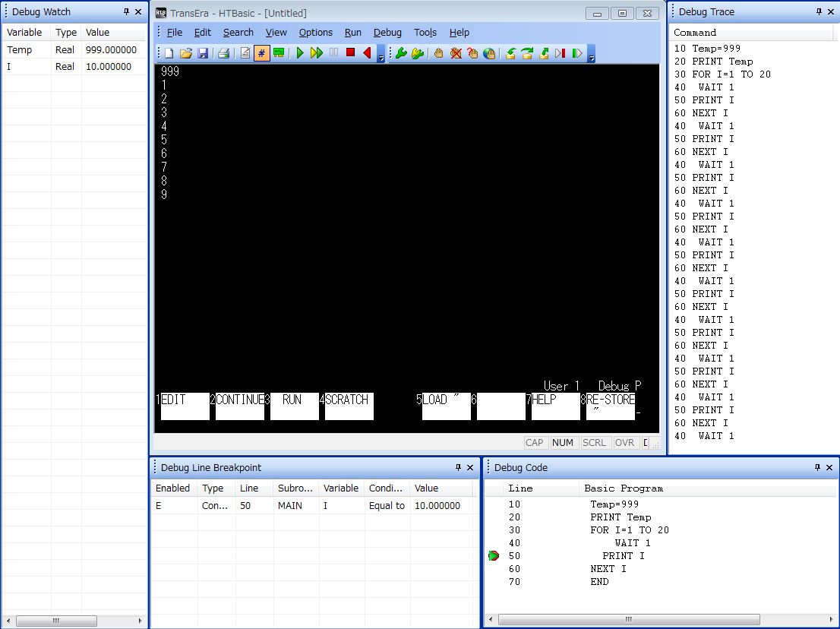Screen dimensions: 840x629
Task: Click the NUM indicator in the status bar
Action: point(563,443)
